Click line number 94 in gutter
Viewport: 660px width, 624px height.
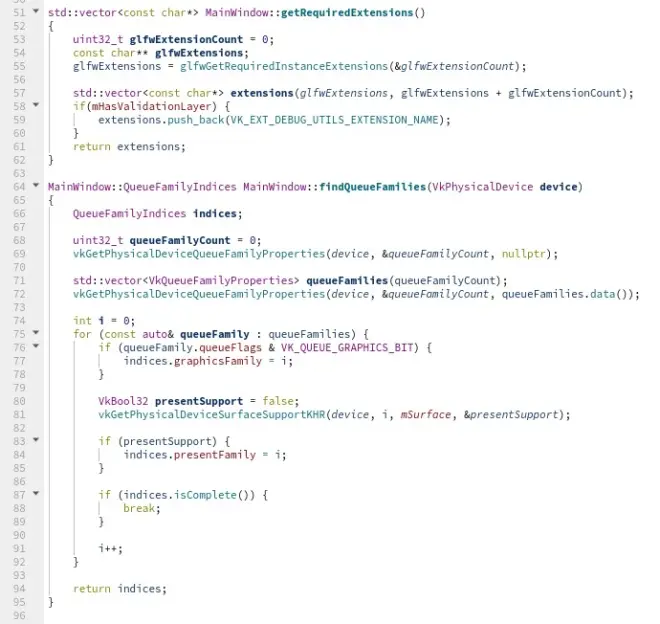[x=19, y=589]
